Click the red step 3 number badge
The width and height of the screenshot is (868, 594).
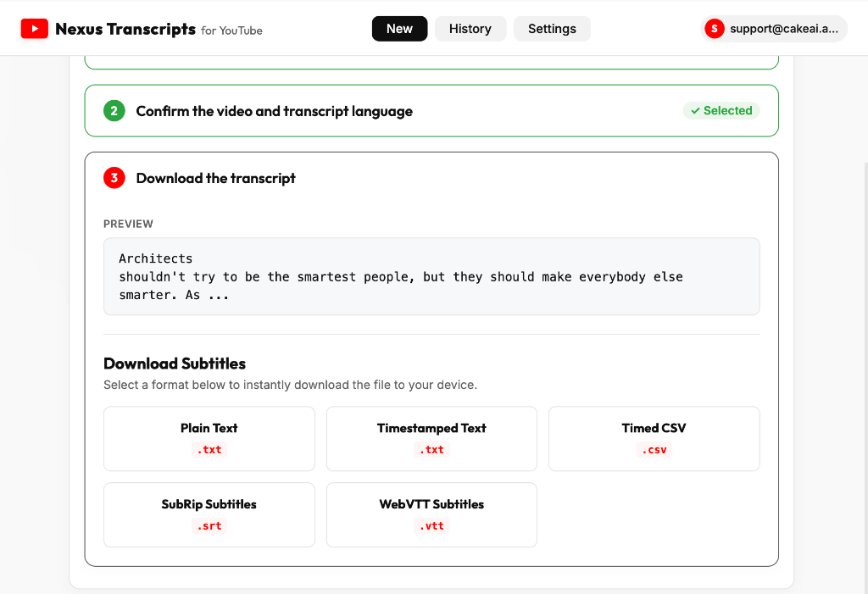[x=114, y=178]
